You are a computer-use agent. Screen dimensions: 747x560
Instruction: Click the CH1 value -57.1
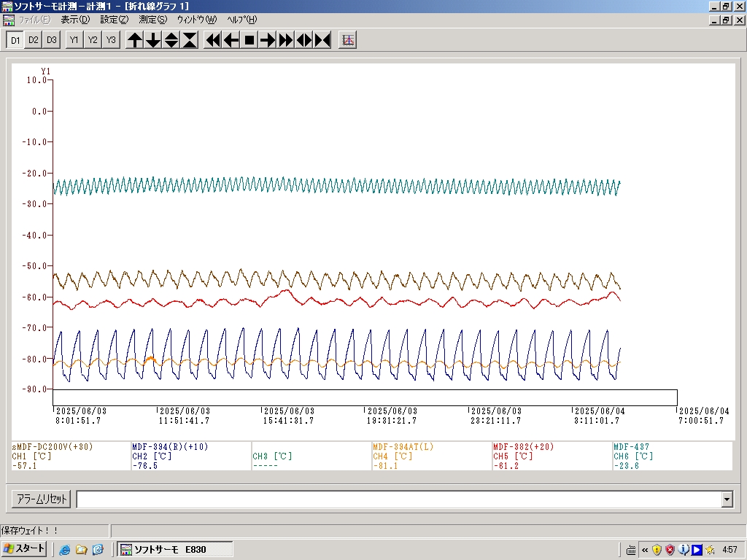coord(24,466)
